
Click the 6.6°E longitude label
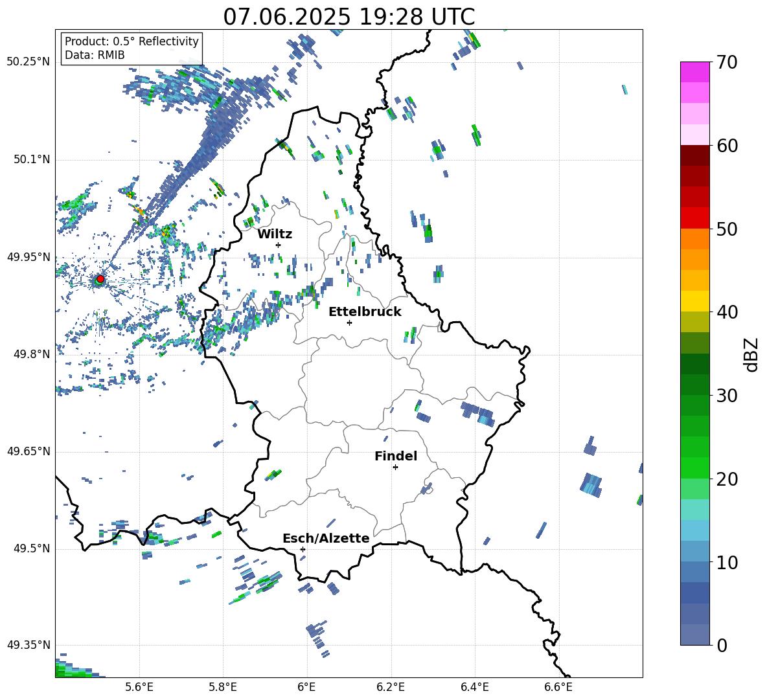[x=558, y=687]
